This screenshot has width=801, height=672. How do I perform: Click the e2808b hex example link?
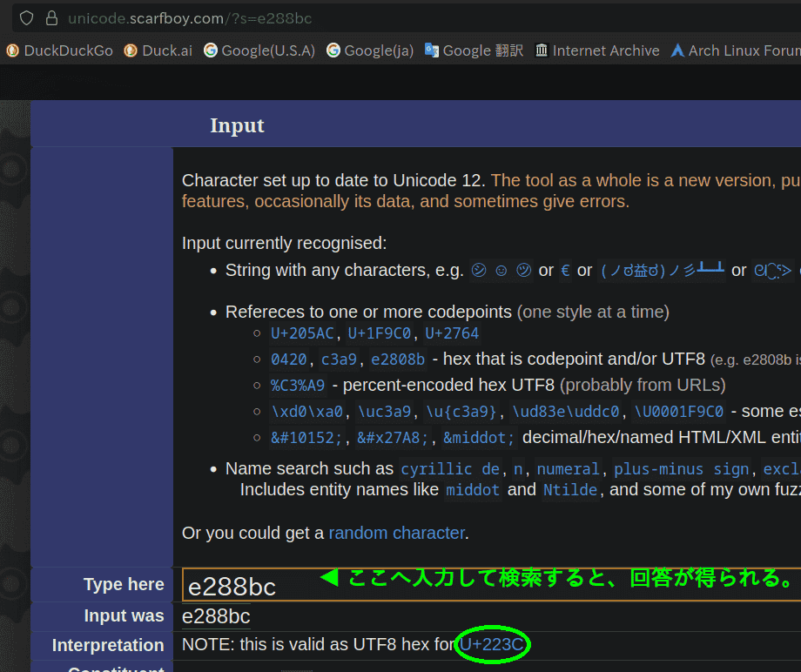400,359
